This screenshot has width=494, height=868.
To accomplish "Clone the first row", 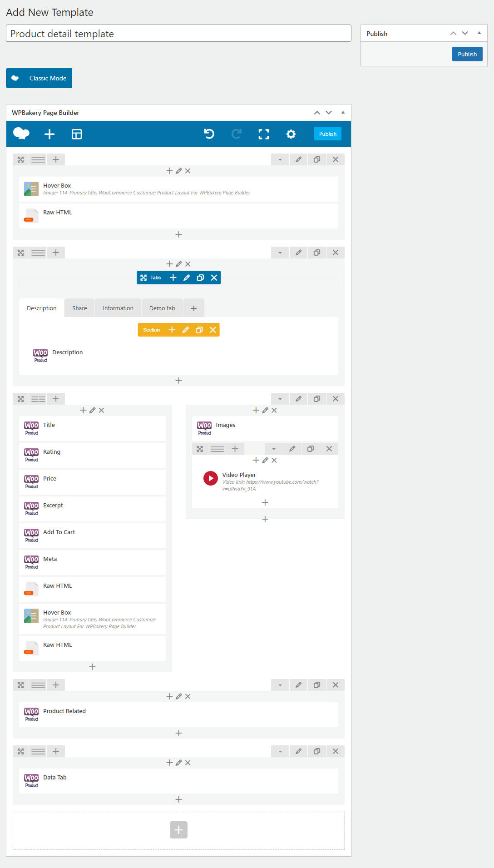I will click(x=317, y=159).
